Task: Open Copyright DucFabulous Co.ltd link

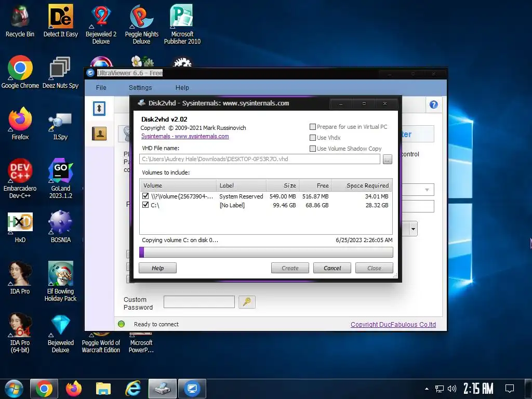Action: [393, 324]
